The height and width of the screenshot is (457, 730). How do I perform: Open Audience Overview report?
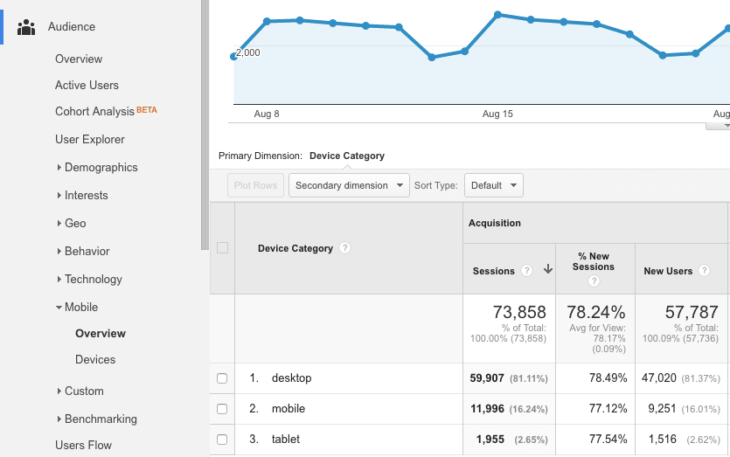click(79, 59)
